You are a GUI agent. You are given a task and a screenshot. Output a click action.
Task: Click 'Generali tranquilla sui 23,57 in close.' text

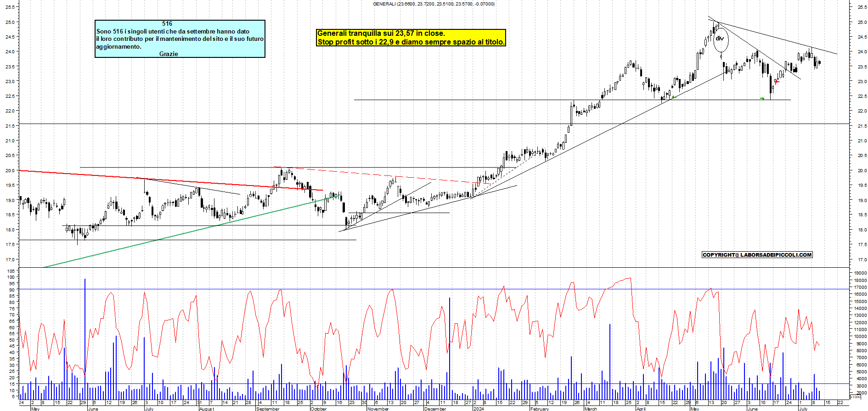pos(381,33)
